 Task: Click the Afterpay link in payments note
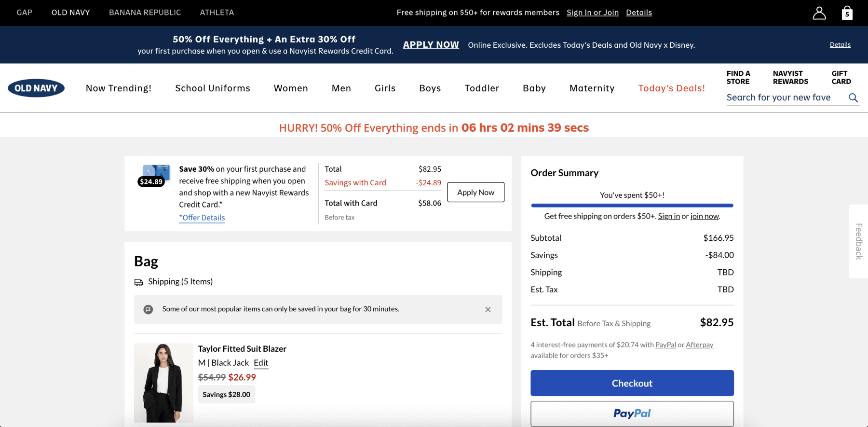[x=699, y=345]
